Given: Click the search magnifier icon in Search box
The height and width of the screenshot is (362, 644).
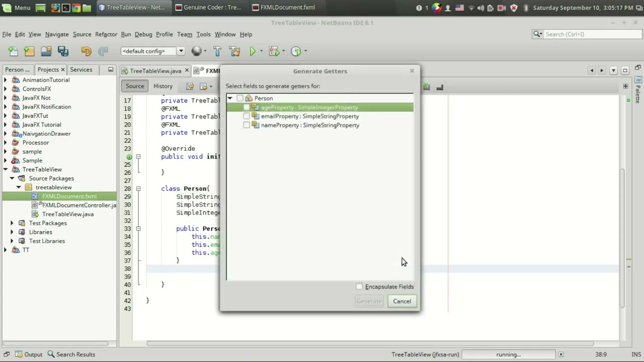Looking at the screenshot, I should click(x=537, y=34).
